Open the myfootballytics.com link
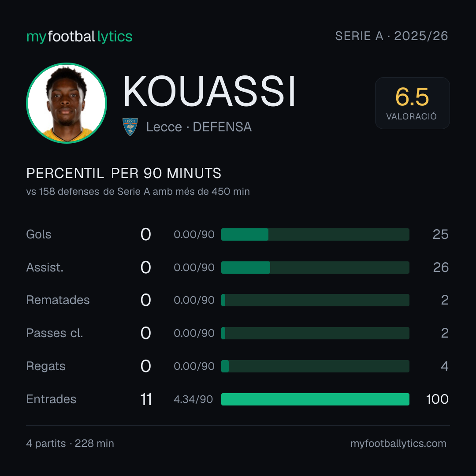This screenshot has width=476, height=476. 398,443
